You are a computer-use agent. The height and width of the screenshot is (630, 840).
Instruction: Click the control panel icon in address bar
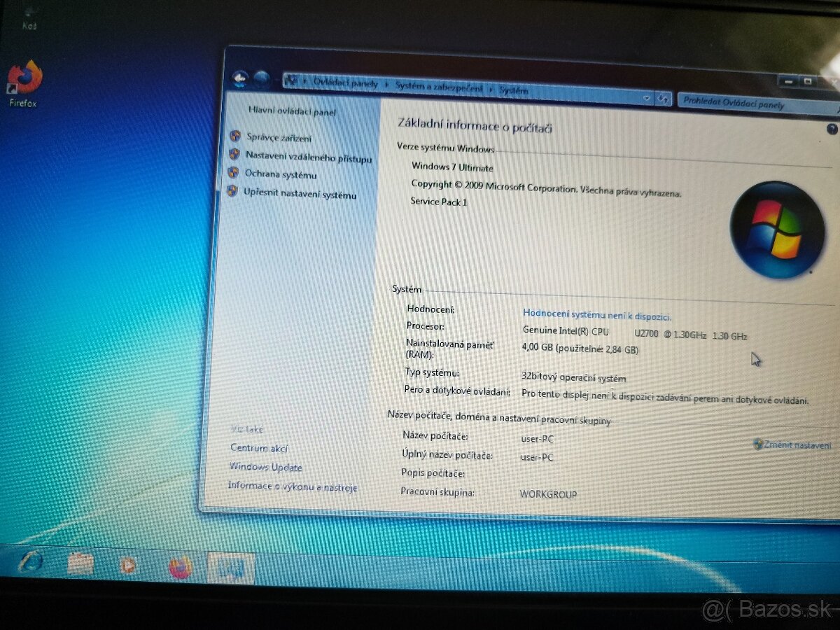click(293, 80)
